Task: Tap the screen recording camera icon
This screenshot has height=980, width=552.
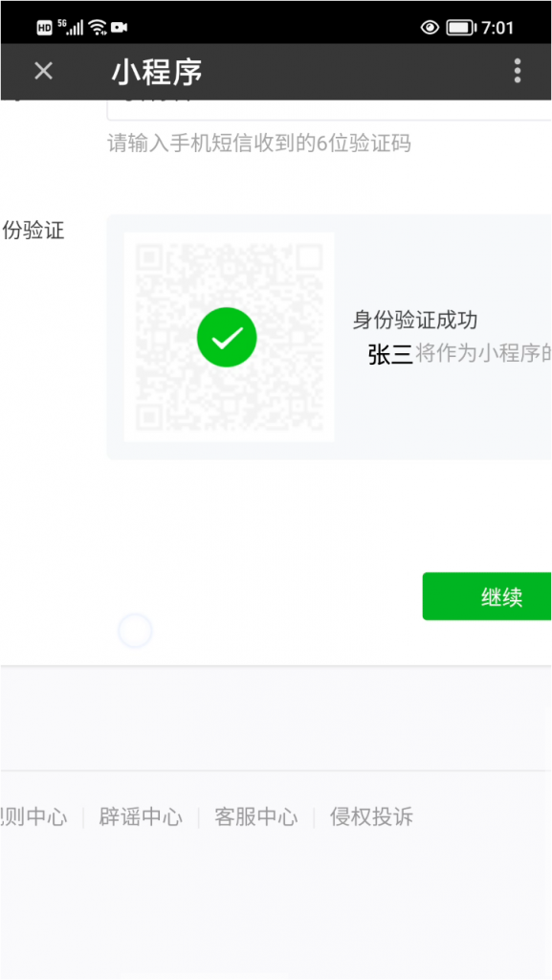Action: [120, 27]
